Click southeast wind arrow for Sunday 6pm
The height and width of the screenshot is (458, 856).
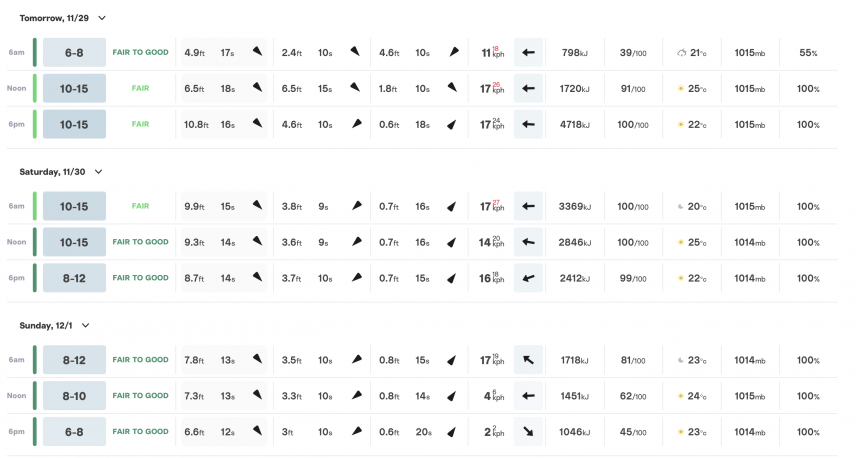point(528,432)
